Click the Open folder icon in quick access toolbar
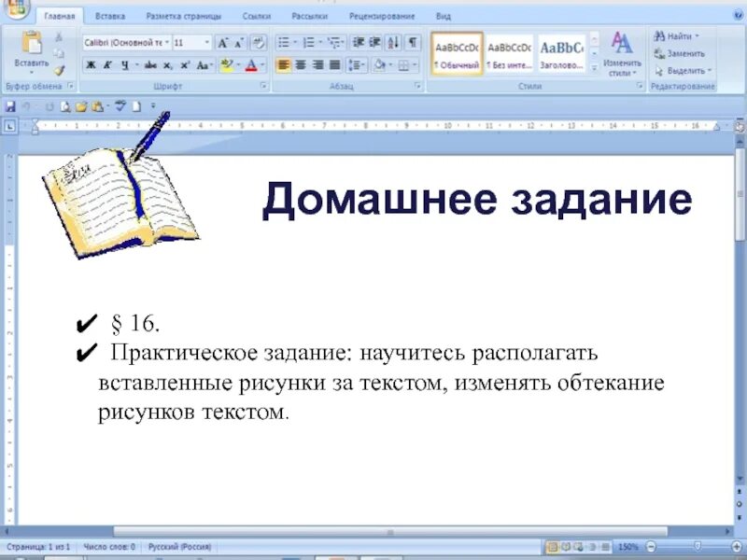This screenshot has height=560, width=747. [81, 106]
